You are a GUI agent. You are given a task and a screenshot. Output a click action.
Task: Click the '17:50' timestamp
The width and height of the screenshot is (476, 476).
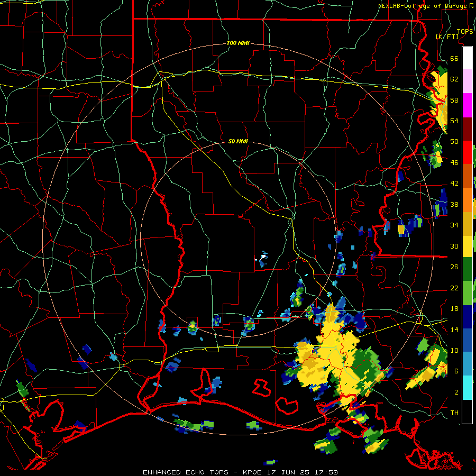pyautogui.click(x=326, y=472)
